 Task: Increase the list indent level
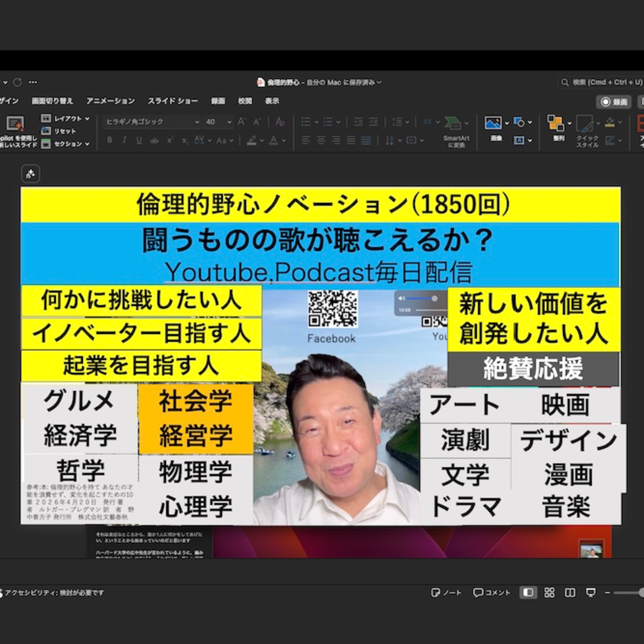[373, 122]
